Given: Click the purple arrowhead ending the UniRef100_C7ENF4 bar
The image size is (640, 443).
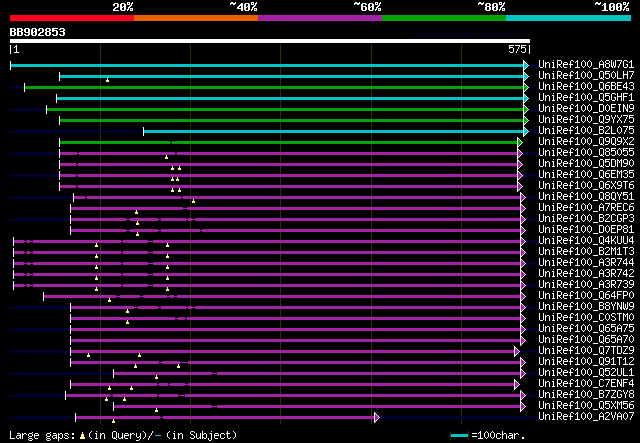Looking at the screenshot, I should 517,385.
